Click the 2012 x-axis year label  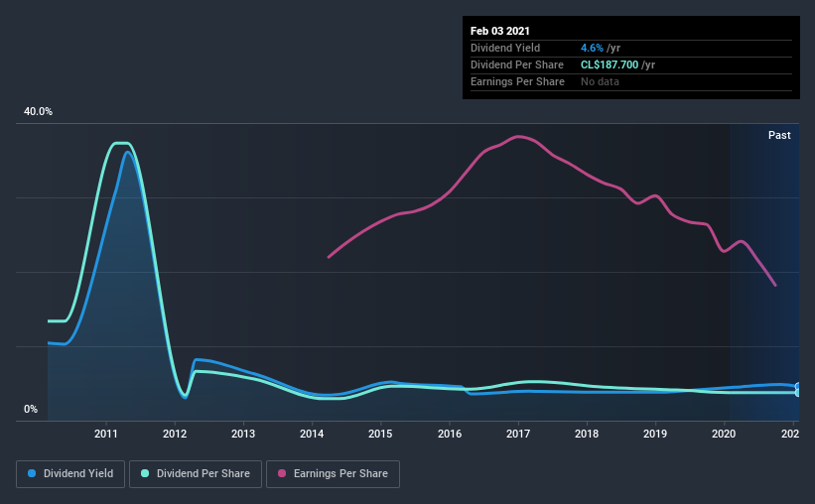click(x=175, y=434)
